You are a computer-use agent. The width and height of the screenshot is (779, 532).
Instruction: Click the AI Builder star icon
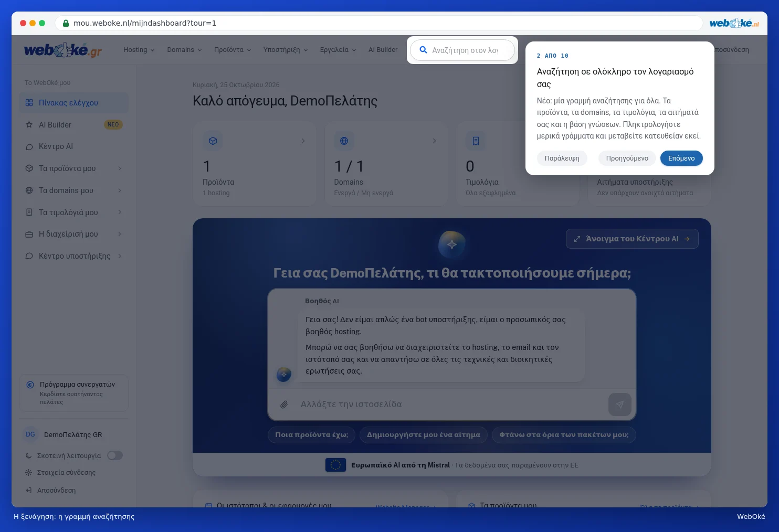tap(29, 125)
